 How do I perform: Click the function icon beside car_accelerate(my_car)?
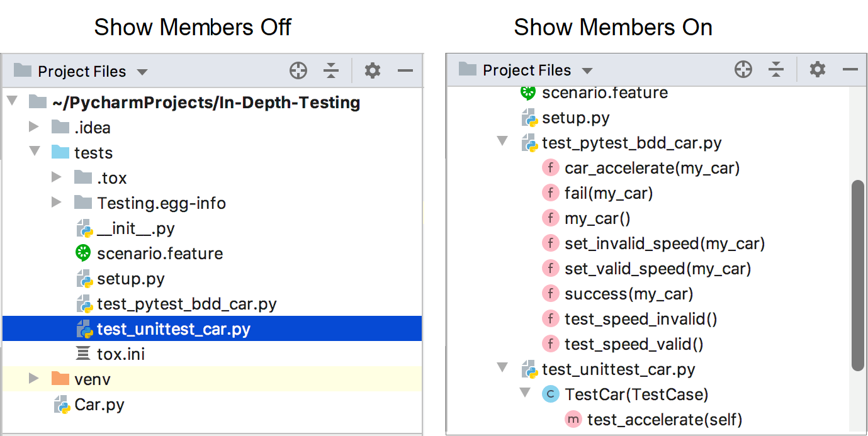tap(551, 167)
